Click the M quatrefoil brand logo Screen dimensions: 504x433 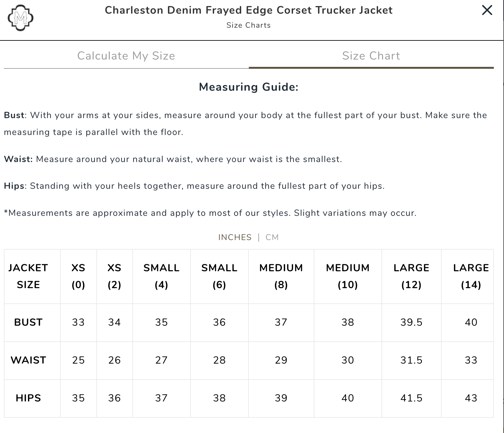tap(21, 18)
